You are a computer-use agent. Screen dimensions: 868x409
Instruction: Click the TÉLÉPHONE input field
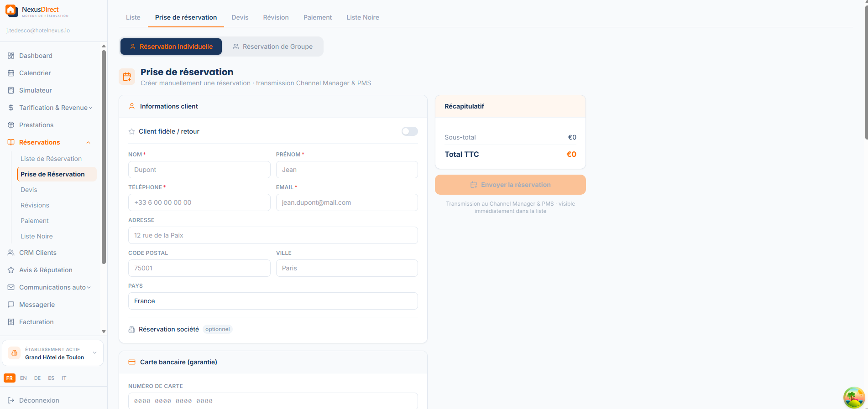point(199,202)
